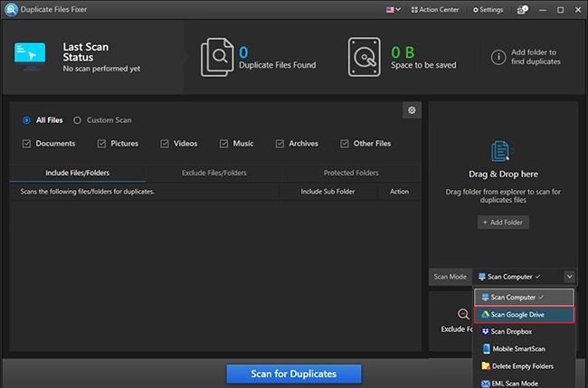Click the Add Folder button

503,222
